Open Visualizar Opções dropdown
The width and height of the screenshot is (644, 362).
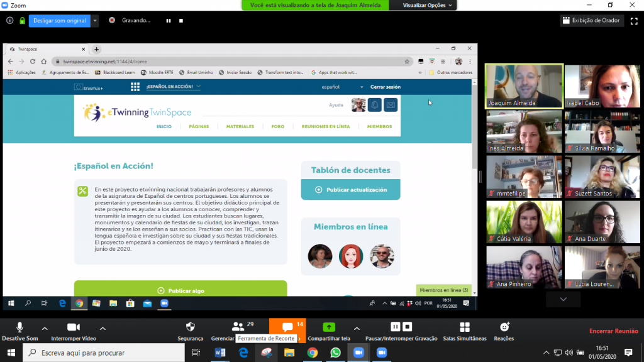tap(427, 5)
